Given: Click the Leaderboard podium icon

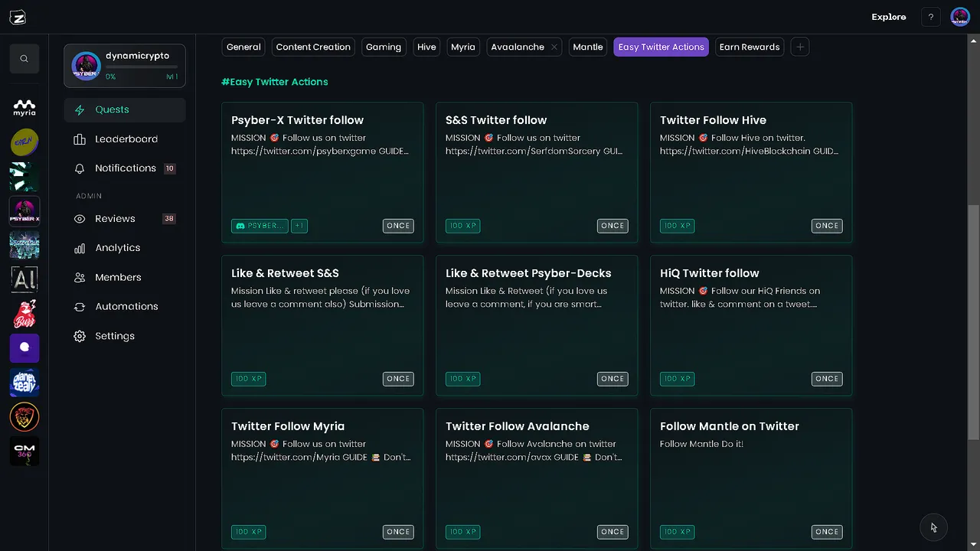Looking at the screenshot, I should tap(80, 139).
